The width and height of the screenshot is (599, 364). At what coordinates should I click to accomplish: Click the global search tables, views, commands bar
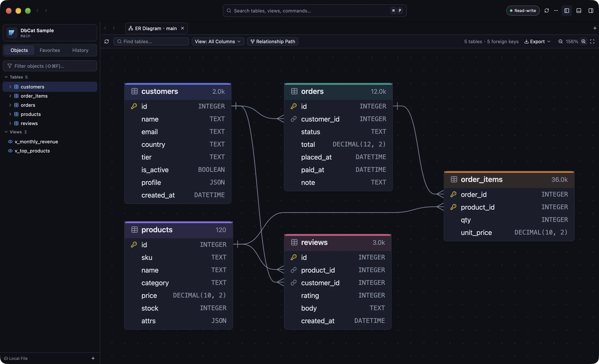[x=314, y=11]
